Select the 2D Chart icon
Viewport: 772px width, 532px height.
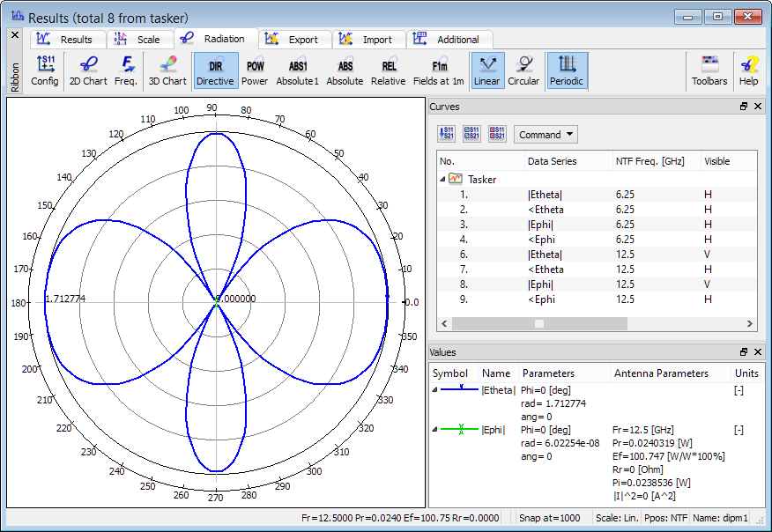(88, 71)
